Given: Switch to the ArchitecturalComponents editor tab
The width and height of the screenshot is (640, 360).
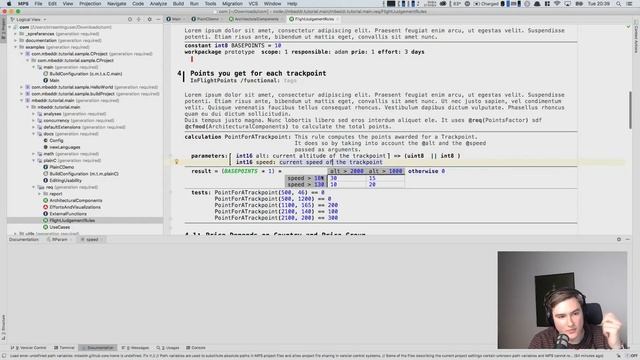Looking at the screenshot, I should [x=256, y=19].
